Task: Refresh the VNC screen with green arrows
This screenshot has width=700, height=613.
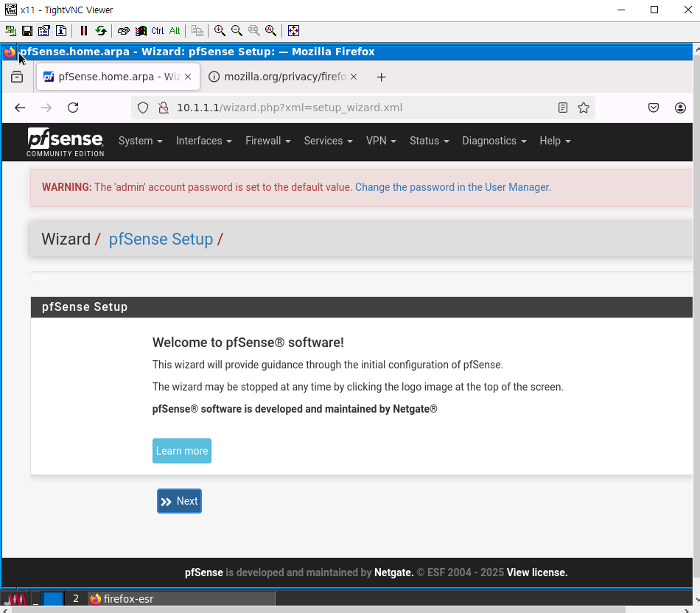Action: click(101, 31)
